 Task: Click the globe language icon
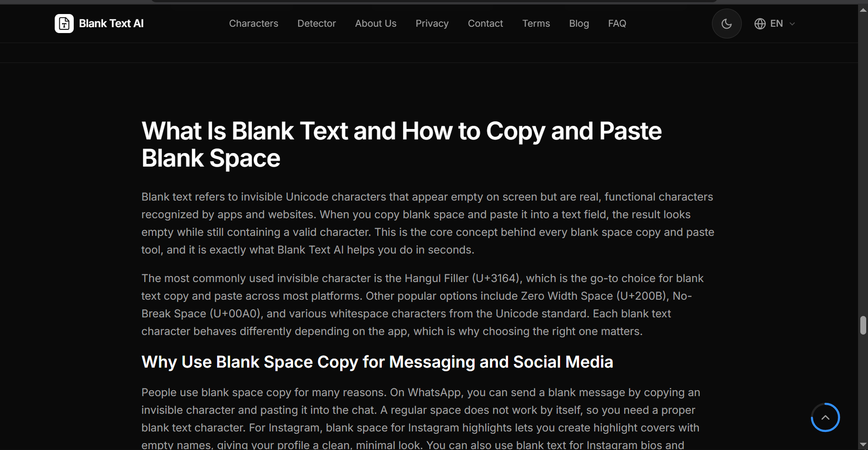click(x=760, y=24)
